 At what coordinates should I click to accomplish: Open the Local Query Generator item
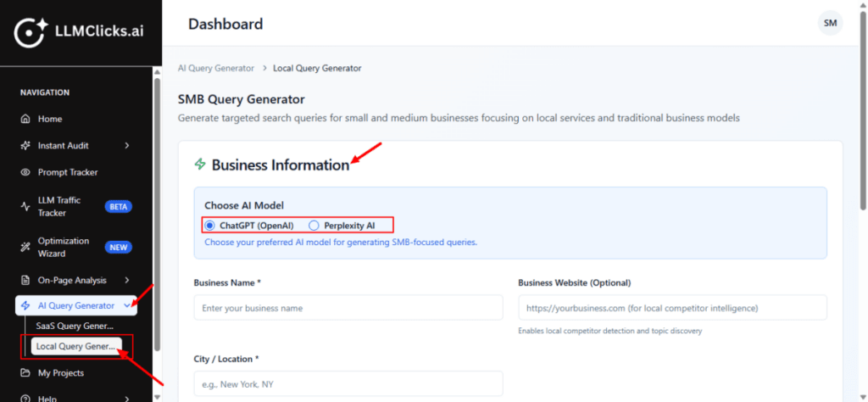point(75,346)
